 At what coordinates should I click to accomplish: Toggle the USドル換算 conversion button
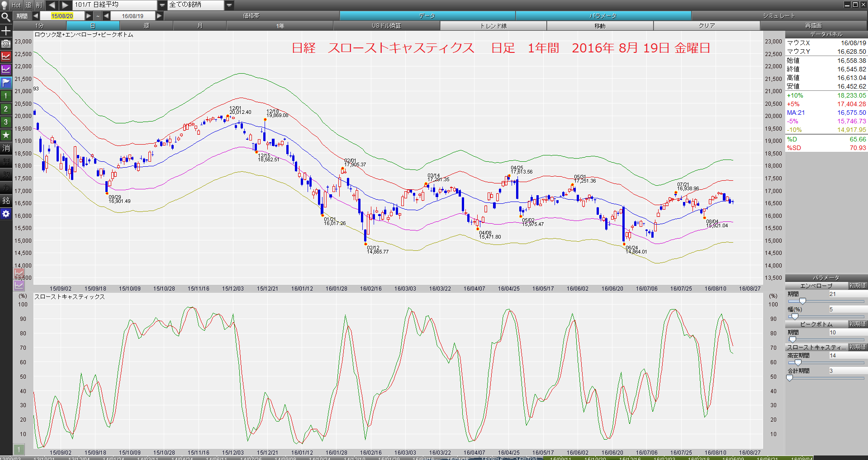[x=387, y=26]
